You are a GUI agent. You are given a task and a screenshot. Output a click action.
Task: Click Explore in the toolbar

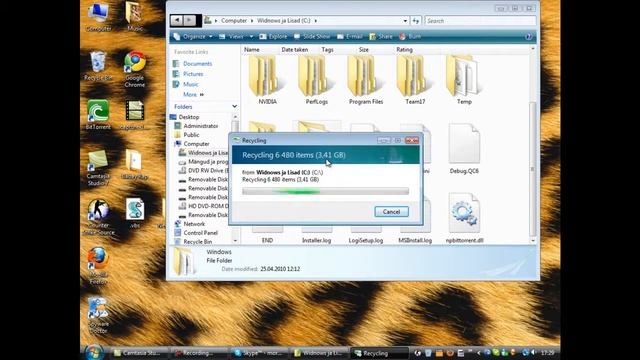pyautogui.click(x=273, y=36)
